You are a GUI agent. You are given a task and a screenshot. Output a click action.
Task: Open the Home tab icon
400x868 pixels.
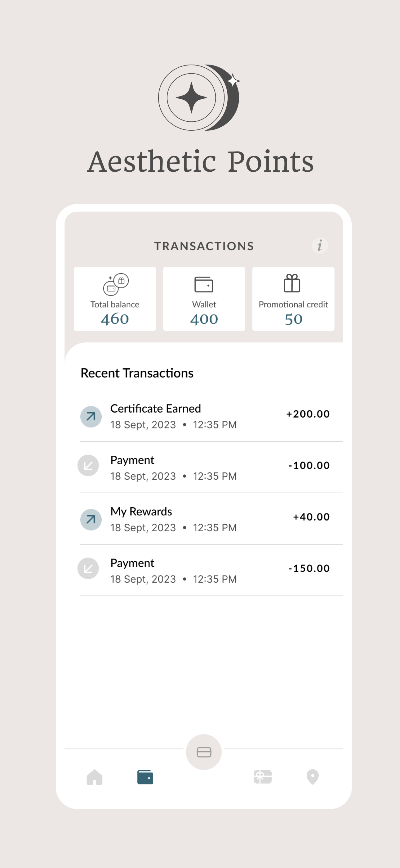click(x=95, y=777)
